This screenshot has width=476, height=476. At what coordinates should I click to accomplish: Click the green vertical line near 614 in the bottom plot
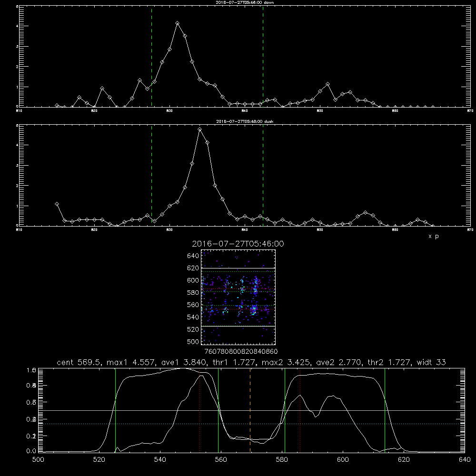tap(385, 410)
